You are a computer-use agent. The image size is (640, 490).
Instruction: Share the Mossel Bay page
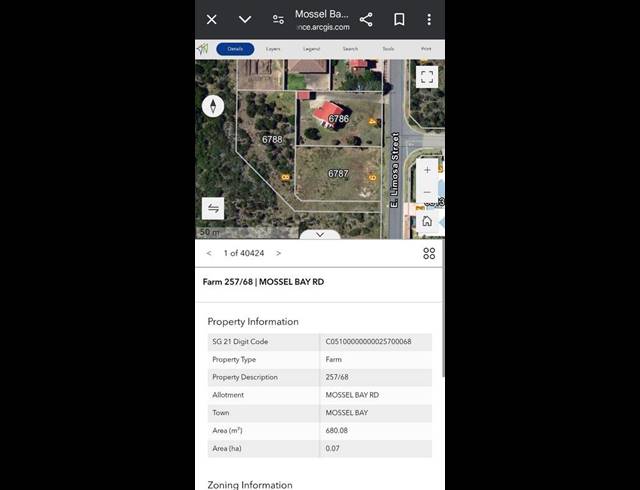click(366, 19)
